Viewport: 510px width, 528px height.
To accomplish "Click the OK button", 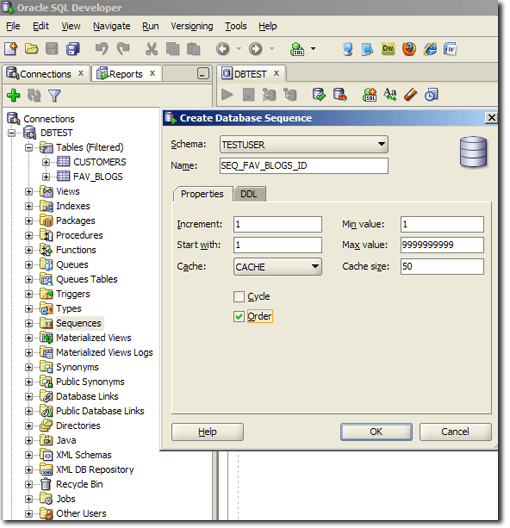I will pos(376,432).
